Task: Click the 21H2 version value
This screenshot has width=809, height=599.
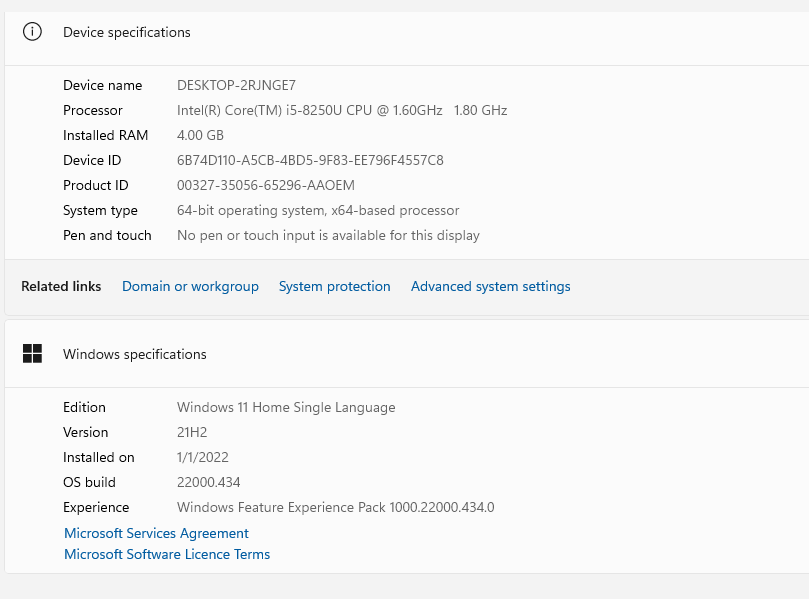Action: tap(192, 432)
